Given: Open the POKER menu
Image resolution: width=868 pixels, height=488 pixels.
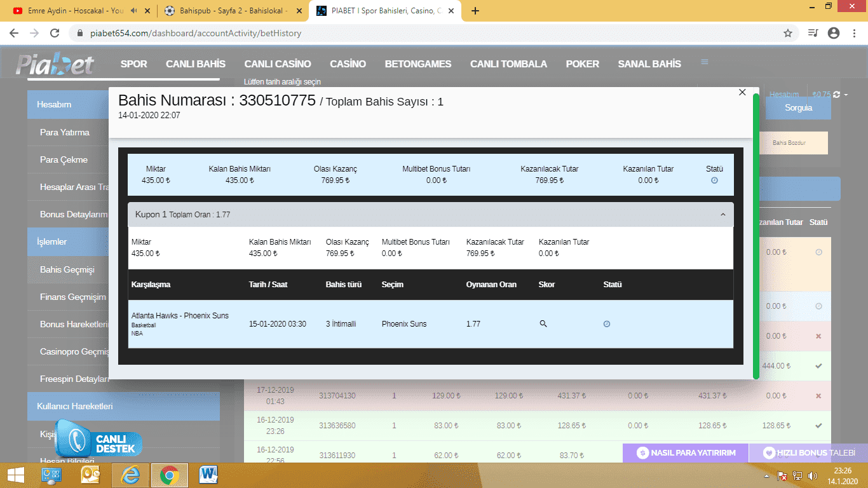Looking at the screenshot, I should pyautogui.click(x=582, y=64).
